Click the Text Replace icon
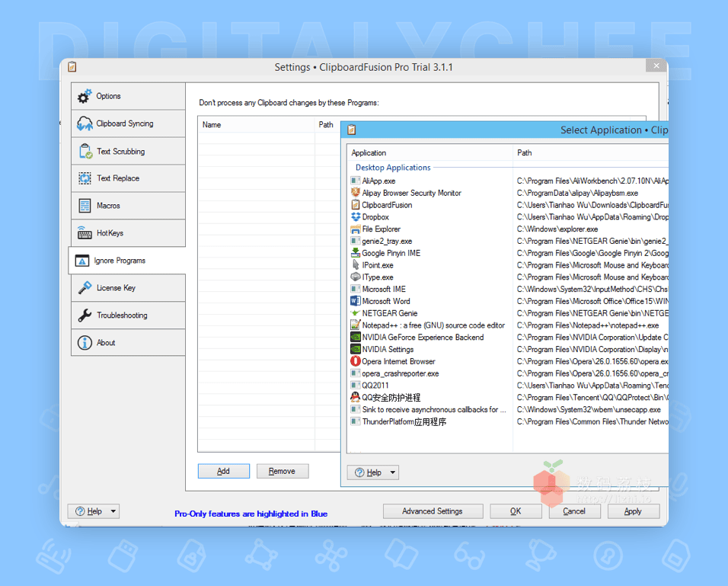Viewport: 728px width, 586px height. tap(85, 178)
